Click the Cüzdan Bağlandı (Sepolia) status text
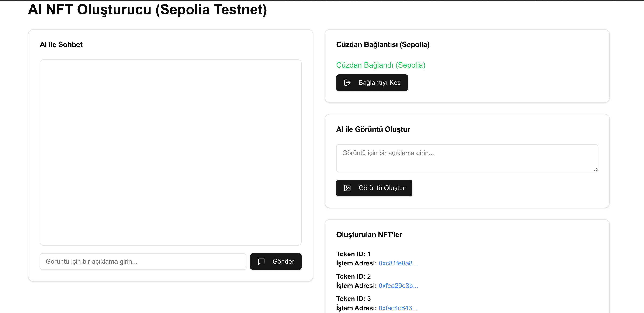 pyautogui.click(x=381, y=65)
